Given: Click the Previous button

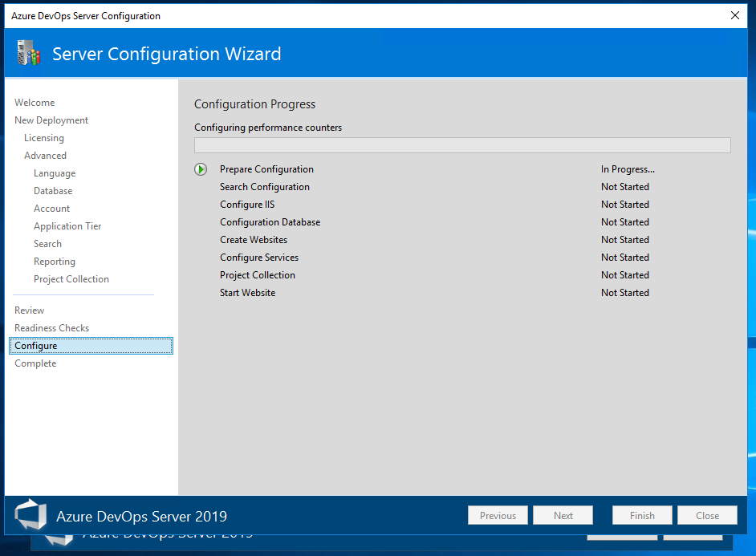Looking at the screenshot, I should [498, 516].
